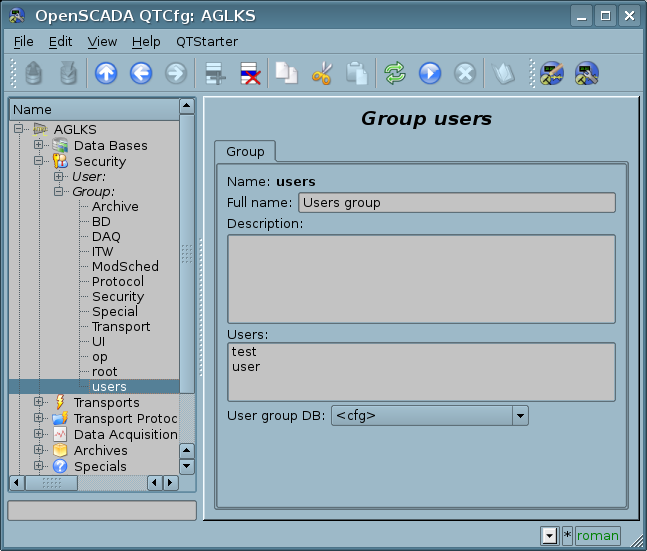Expand the Transports tree node

[x=38, y=402]
